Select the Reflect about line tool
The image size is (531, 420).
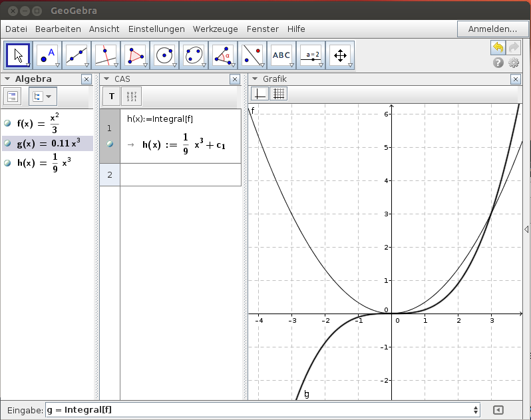[x=252, y=55]
